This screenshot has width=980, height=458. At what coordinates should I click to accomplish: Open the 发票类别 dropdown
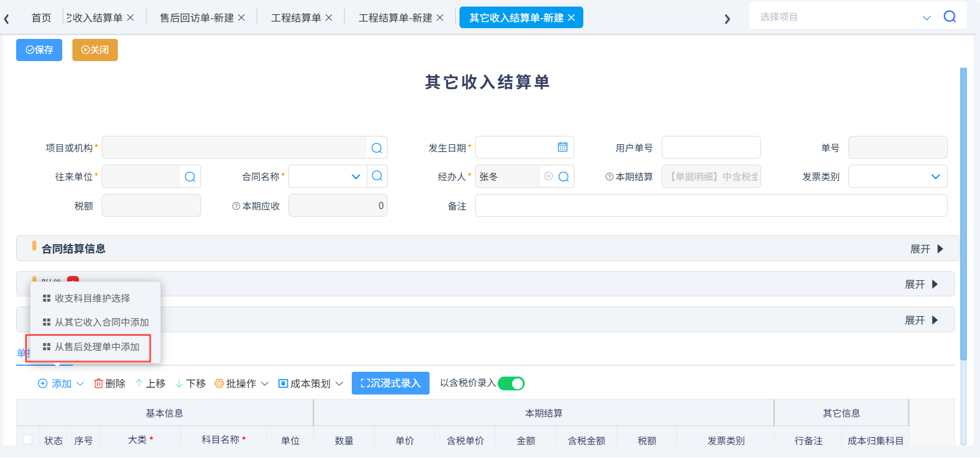tap(936, 177)
